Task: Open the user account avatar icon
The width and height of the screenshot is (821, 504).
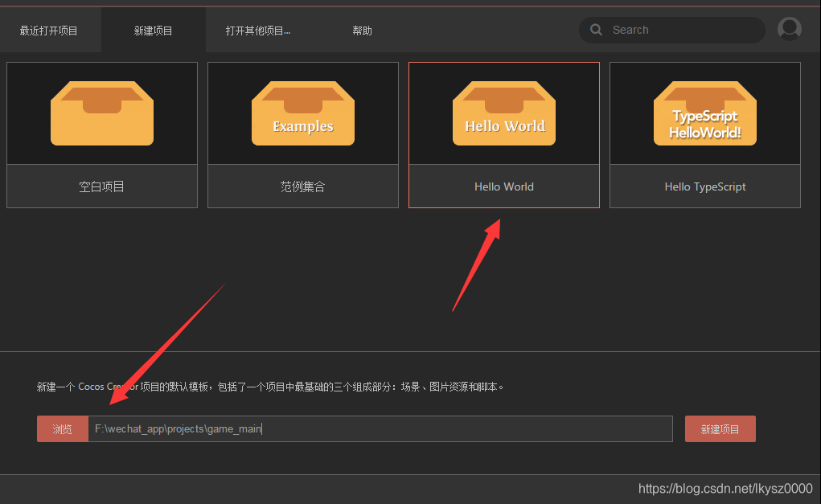Action: coord(789,29)
